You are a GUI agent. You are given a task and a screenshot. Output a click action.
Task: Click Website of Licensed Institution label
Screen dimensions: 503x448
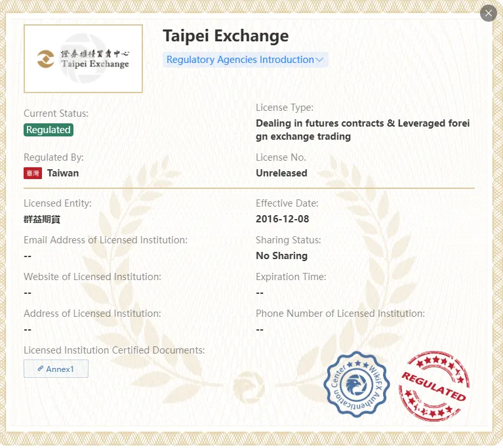(x=92, y=277)
